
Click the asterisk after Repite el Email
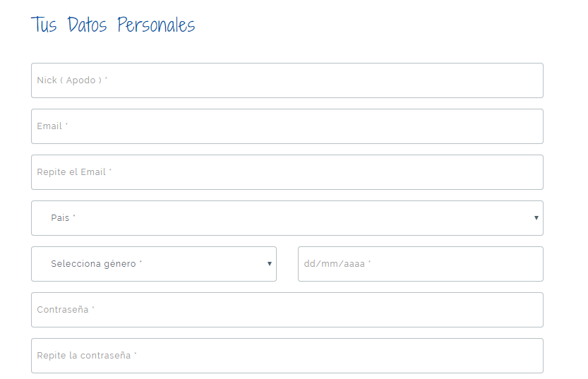pyautogui.click(x=110, y=171)
